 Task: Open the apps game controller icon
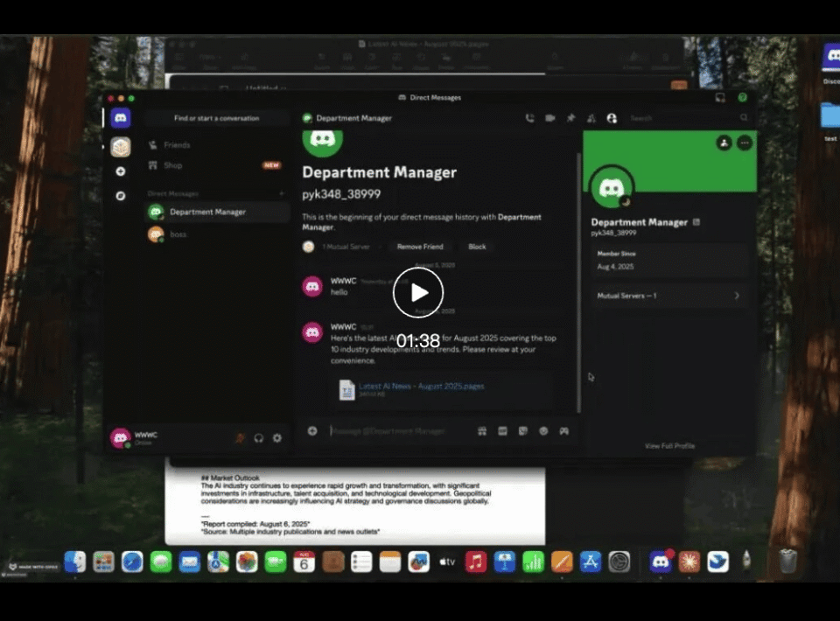click(564, 431)
